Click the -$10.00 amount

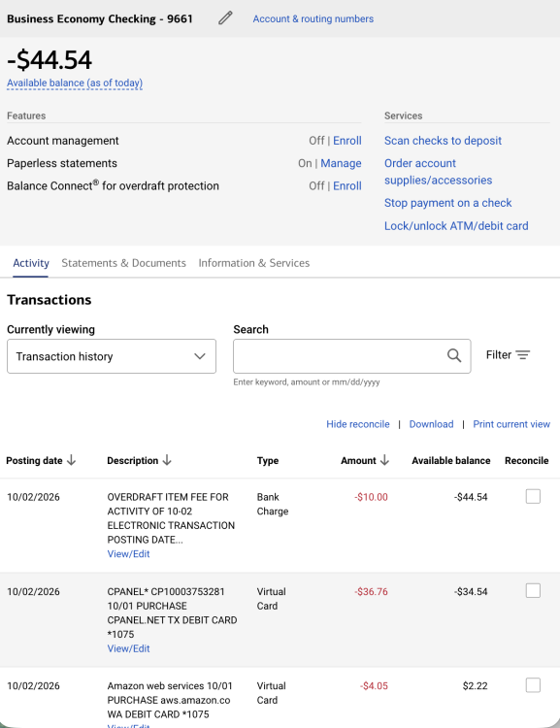point(371,497)
